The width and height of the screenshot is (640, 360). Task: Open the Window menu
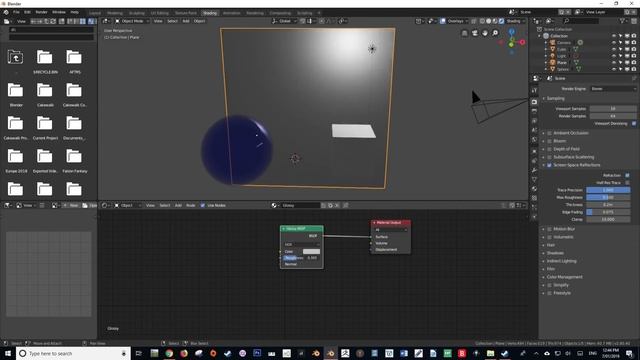59,12
